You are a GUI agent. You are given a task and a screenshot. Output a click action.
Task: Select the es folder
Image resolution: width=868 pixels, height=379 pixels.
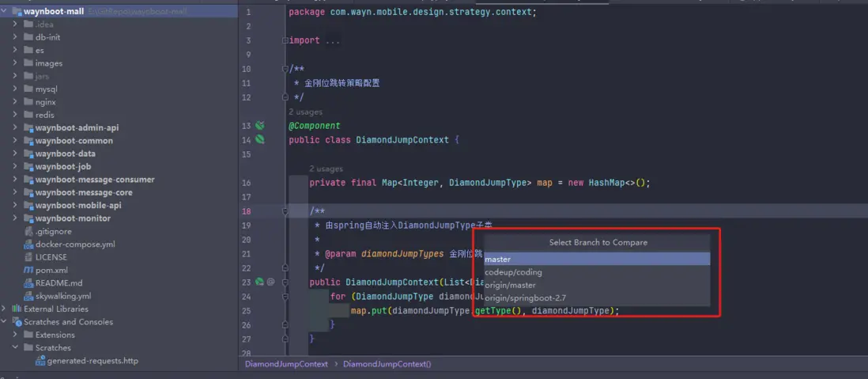click(40, 50)
